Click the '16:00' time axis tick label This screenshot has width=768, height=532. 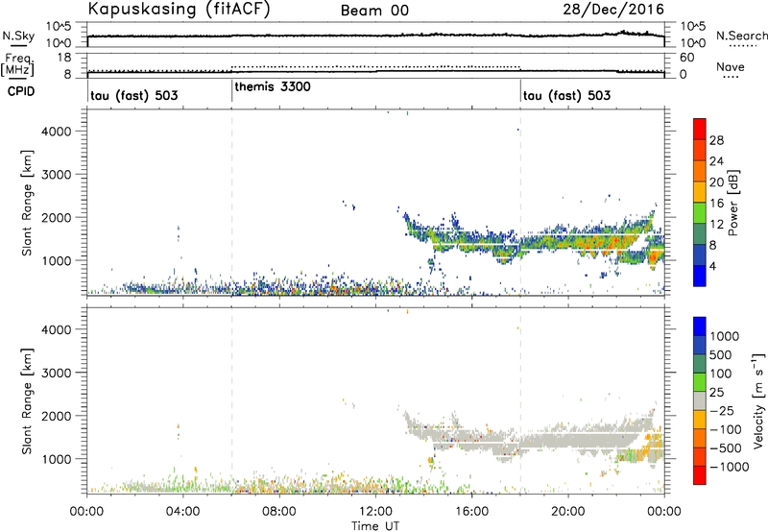(x=471, y=512)
